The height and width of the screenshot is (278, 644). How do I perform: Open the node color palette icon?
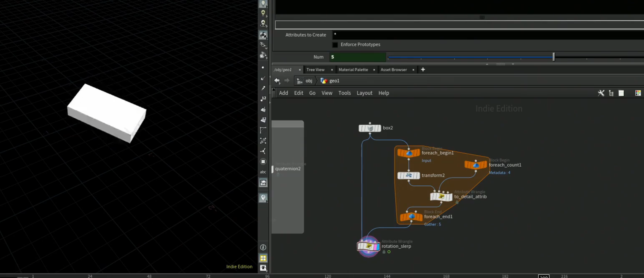pyautogui.click(x=638, y=93)
